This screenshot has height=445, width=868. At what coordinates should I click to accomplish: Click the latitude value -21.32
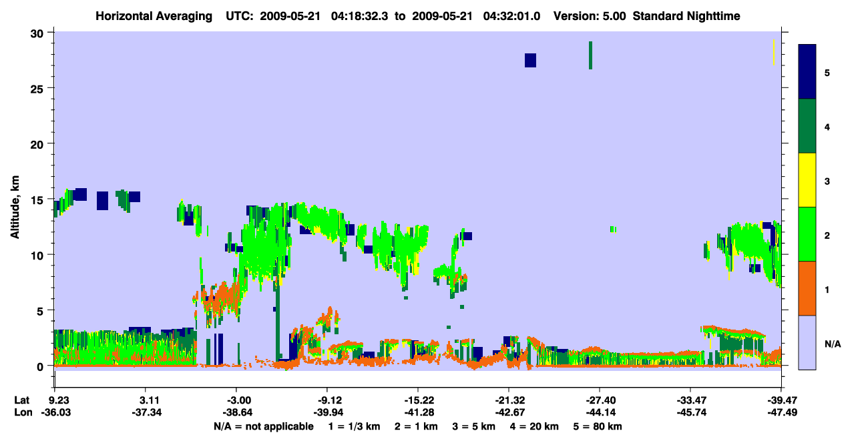[x=509, y=400]
